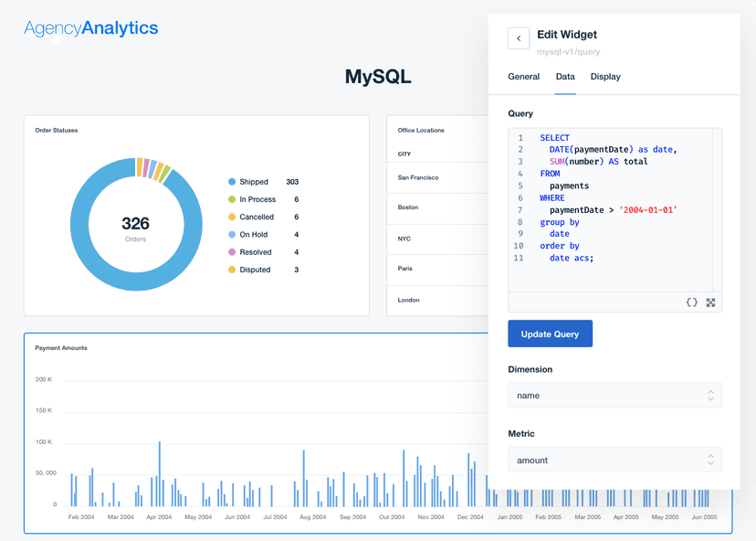Click the donut chart showing 326 Orders
The image size is (756, 541).
pyautogui.click(x=136, y=223)
